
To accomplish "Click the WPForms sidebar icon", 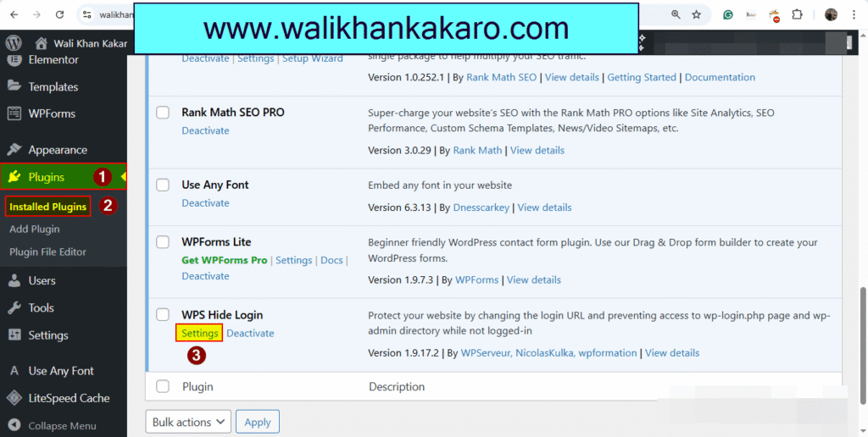I will pos(14,113).
